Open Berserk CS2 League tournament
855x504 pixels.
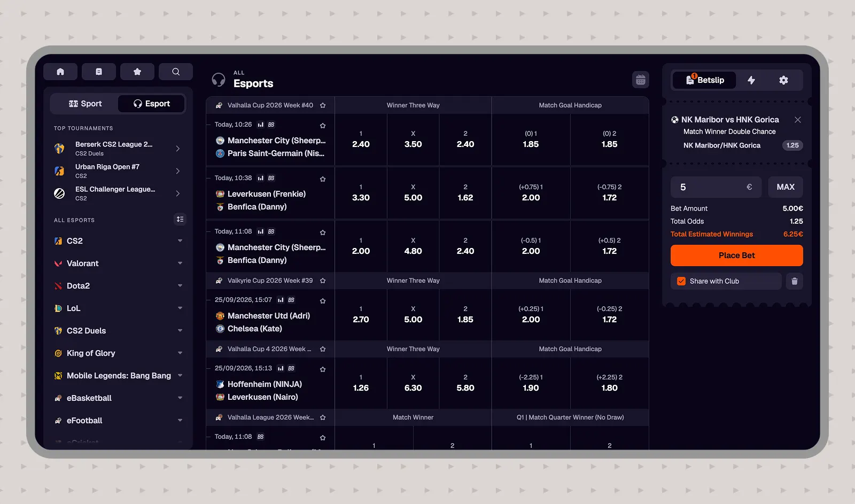tap(119, 149)
